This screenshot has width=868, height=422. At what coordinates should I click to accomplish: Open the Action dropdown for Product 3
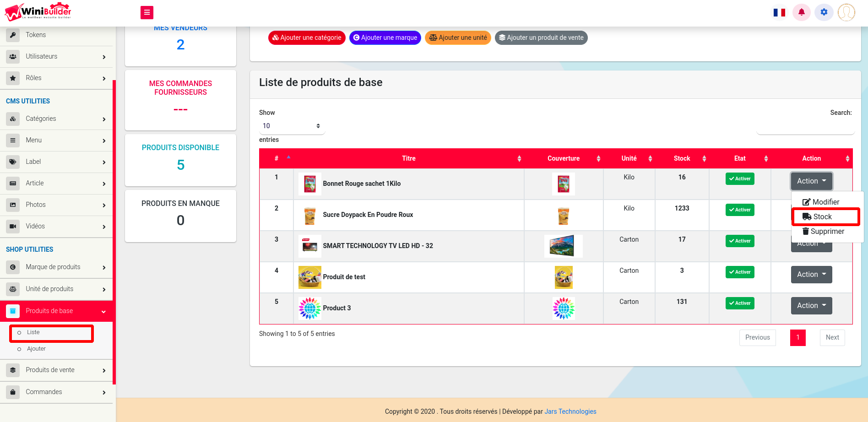coord(811,305)
